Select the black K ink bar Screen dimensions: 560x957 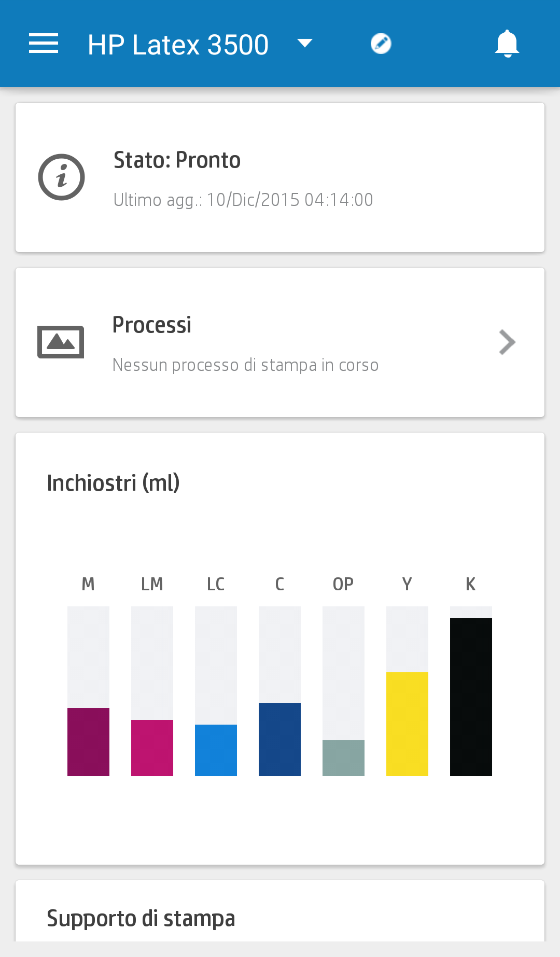(x=471, y=691)
